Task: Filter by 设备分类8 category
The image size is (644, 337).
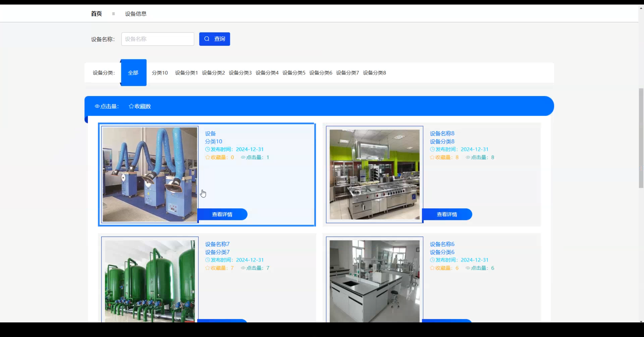Action: (x=374, y=73)
